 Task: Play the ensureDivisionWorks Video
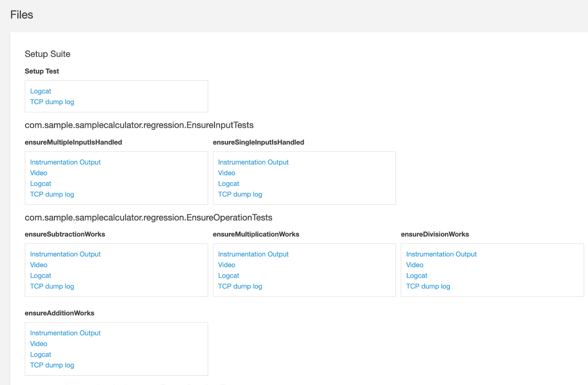point(415,265)
